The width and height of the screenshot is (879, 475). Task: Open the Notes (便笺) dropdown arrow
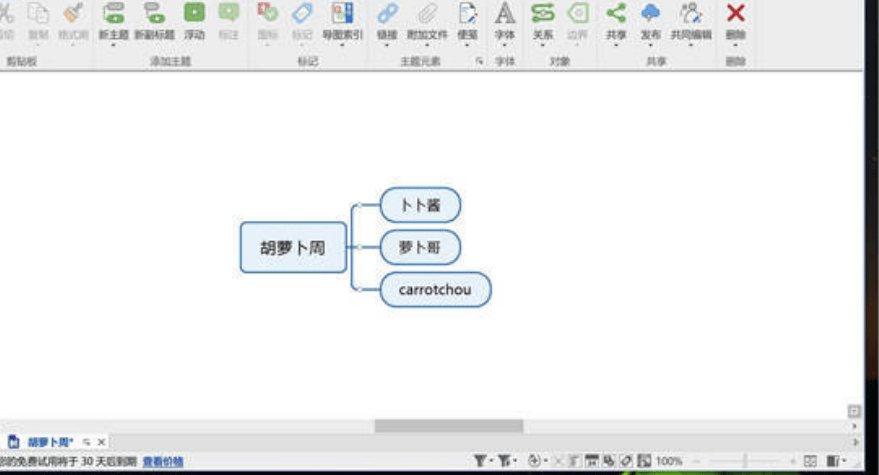[467, 45]
